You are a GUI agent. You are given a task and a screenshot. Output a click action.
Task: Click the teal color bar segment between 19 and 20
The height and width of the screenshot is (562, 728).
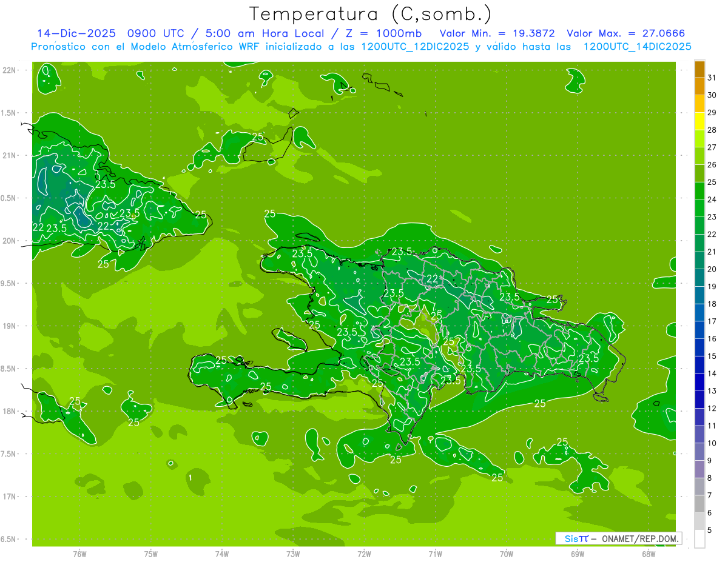[699, 278]
